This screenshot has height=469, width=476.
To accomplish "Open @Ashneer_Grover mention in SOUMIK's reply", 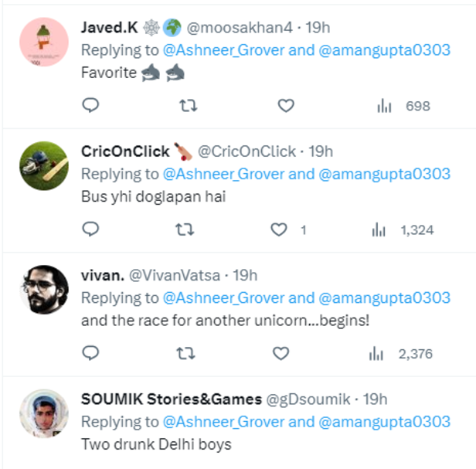I will [223, 422].
